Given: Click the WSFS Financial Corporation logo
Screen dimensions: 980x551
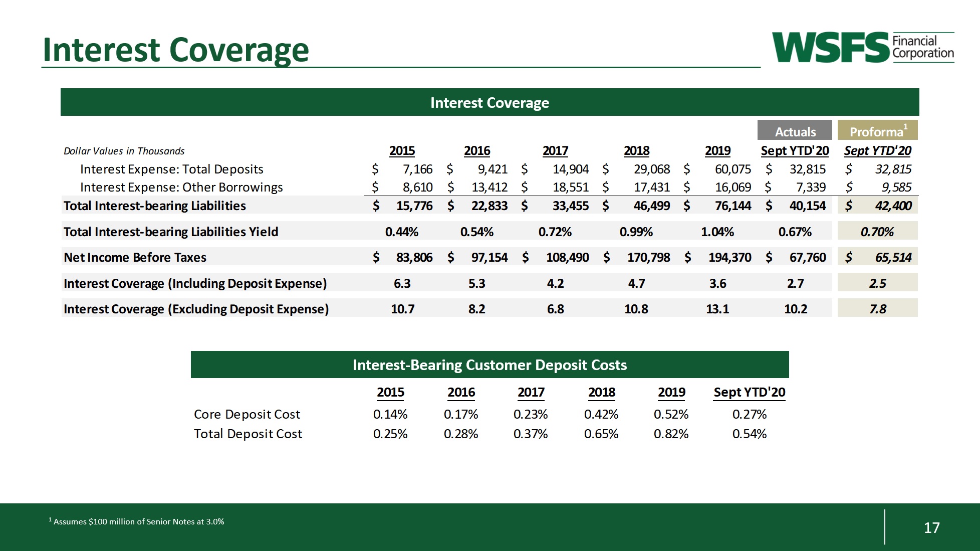Looking at the screenshot, I should coord(862,47).
